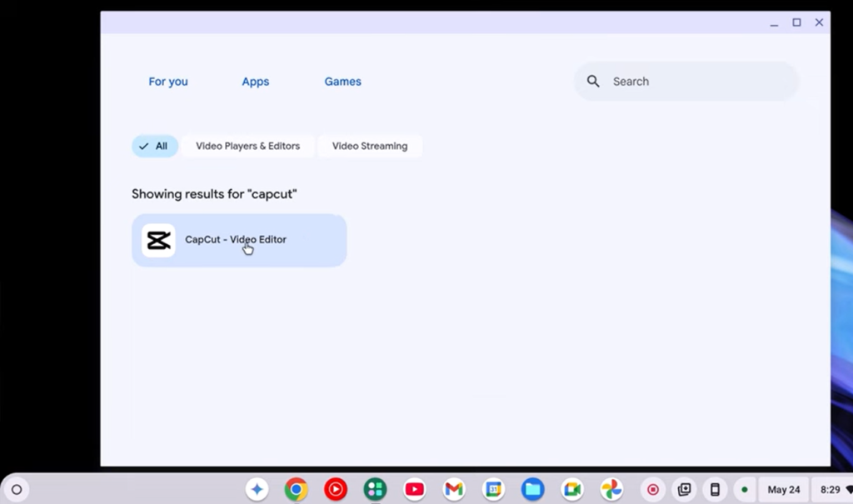The height and width of the screenshot is (504, 853).
Task: Select the CapCut search result entry
Action: click(238, 240)
